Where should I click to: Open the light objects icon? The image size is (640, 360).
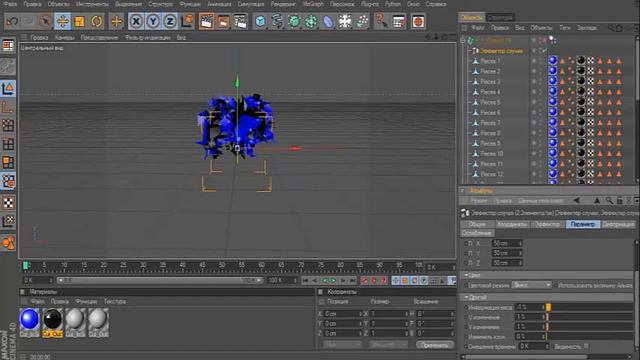point(362,21)
